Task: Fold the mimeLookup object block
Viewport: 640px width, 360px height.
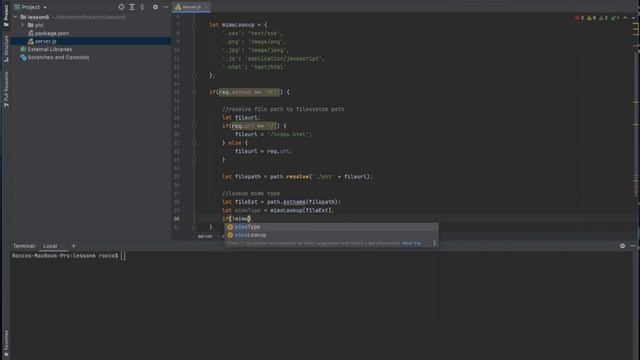Action: 194,25
